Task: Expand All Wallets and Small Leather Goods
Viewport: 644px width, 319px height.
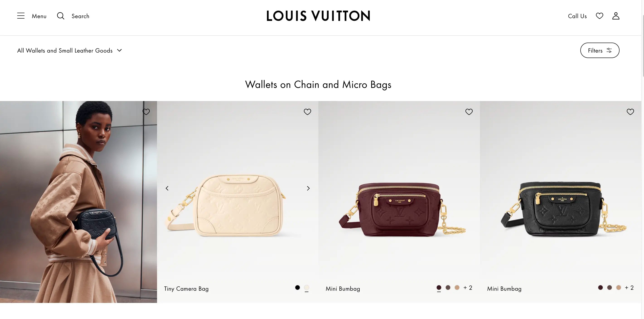Action: pos(70,51)
